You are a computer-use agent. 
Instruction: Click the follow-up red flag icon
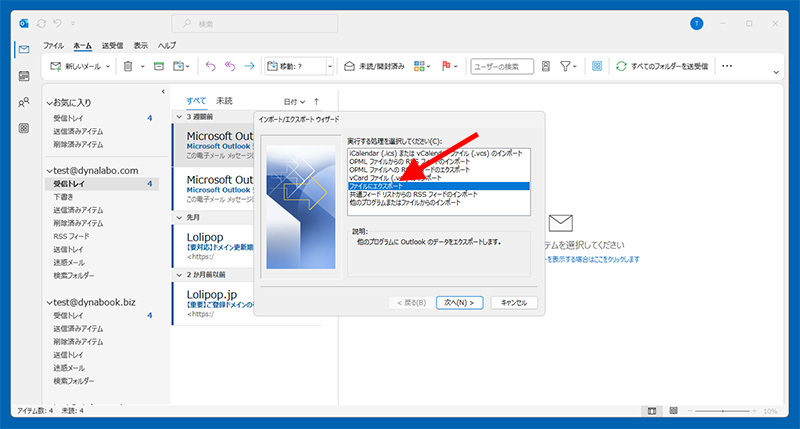(446, 66)
